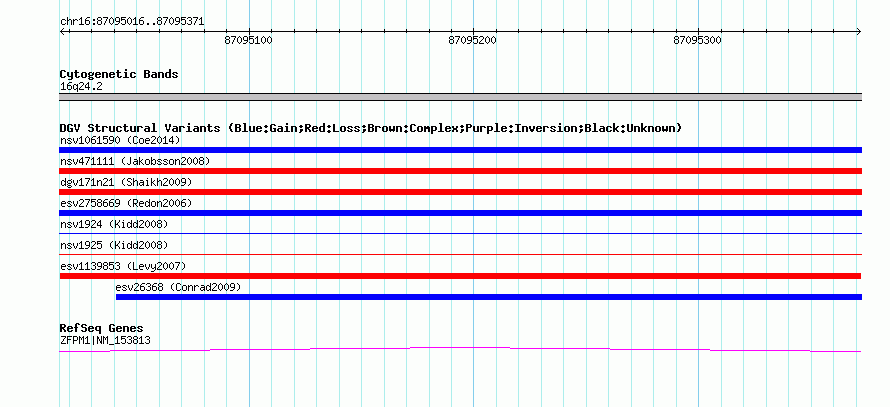Click the 87095200 ruler position label
890x407 pixels.
[472, 40]
